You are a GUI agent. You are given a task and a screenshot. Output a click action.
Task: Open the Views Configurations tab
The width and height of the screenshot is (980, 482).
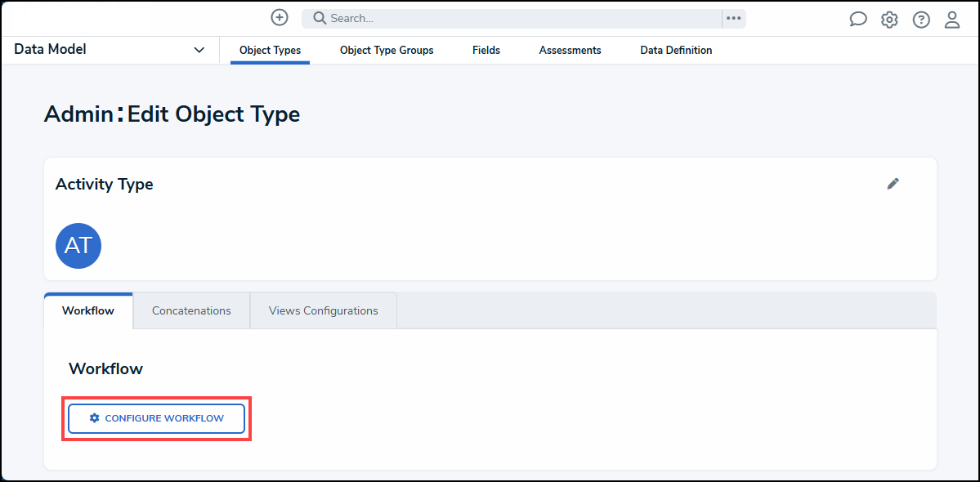(323, 310)
